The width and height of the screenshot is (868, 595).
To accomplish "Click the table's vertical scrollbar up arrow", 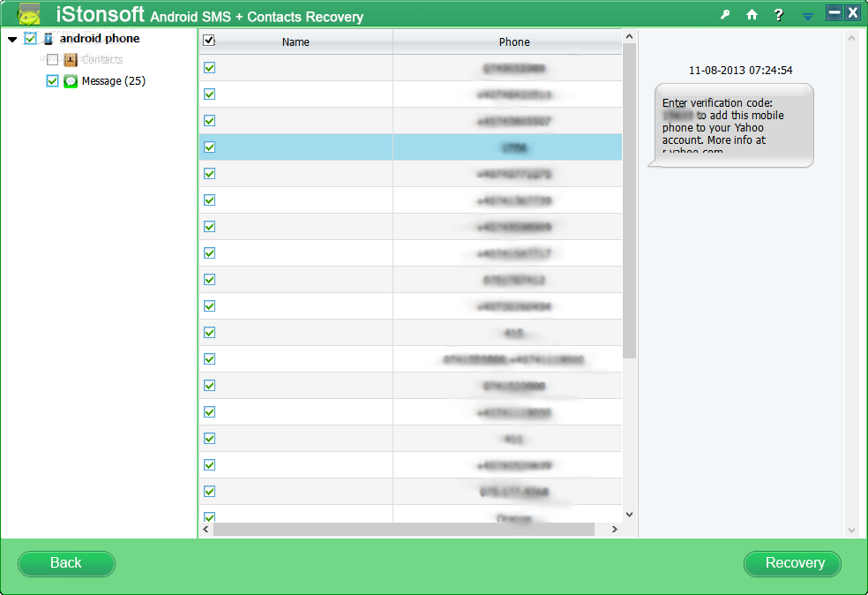I will pyautogui.click(x=629, y=36).
